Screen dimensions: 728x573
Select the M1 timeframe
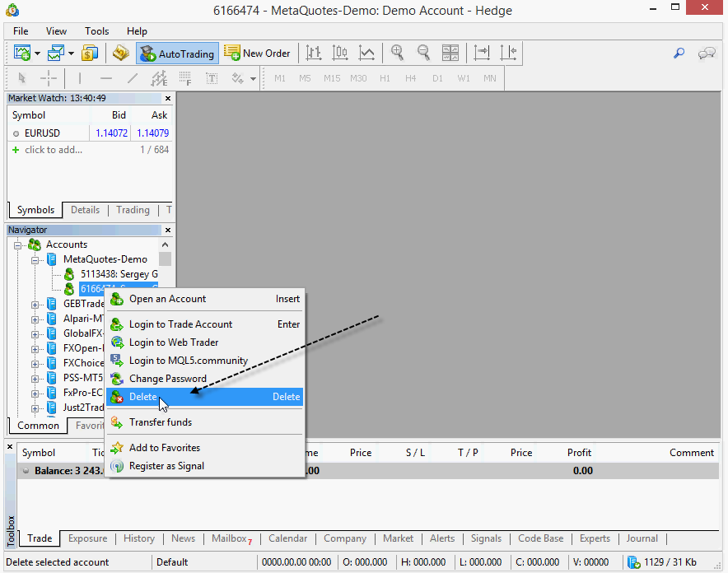tap(280, 78)
